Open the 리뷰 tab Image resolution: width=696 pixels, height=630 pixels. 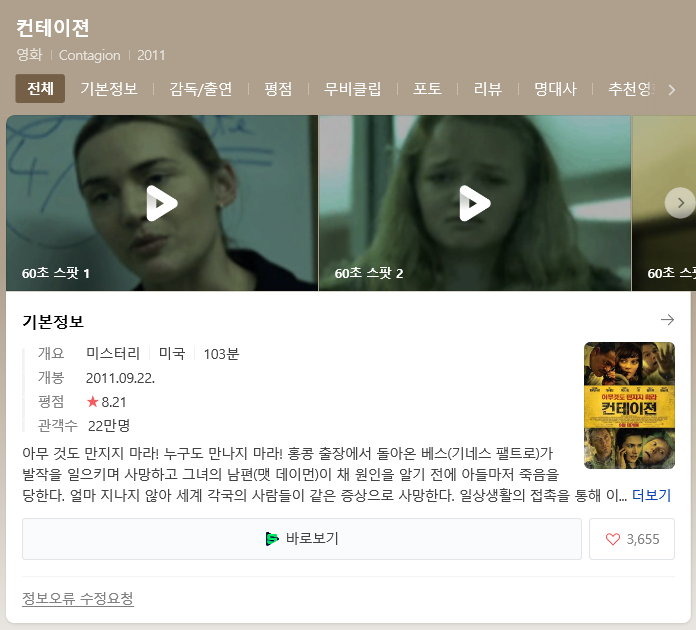point(487,89)
